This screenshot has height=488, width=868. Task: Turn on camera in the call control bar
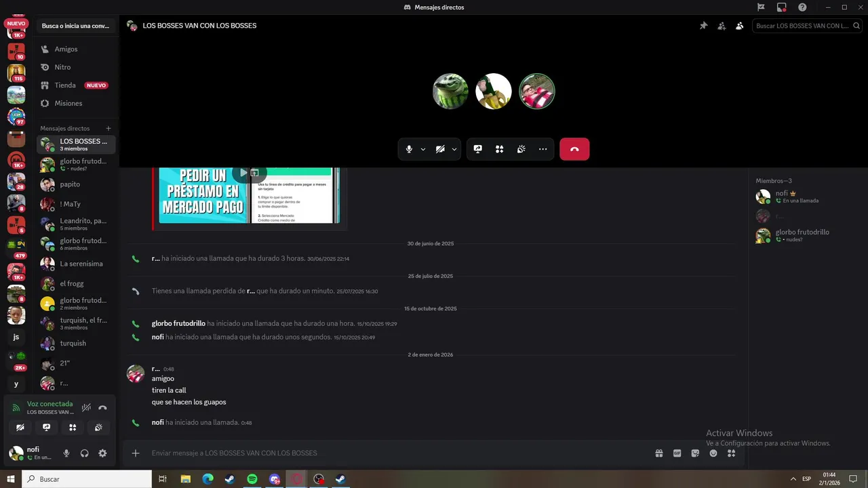[440, 149]
